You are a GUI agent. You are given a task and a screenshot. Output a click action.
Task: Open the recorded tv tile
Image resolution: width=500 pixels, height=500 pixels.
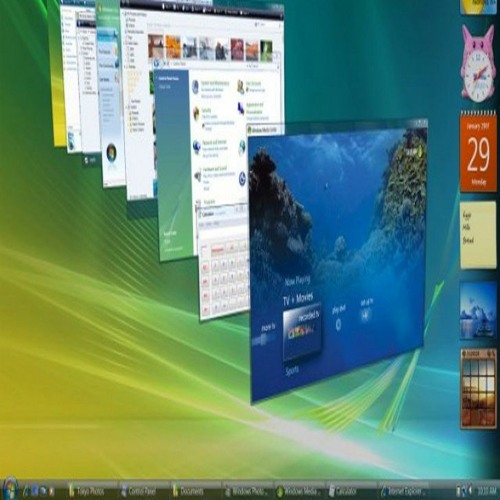pyautogui.click(x=302, y=332)
